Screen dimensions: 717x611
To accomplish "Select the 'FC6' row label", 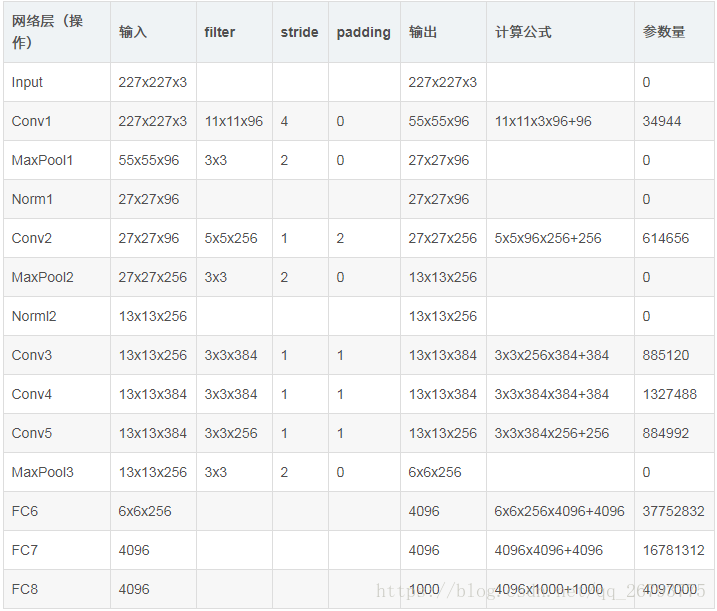I will pos(25,511).
